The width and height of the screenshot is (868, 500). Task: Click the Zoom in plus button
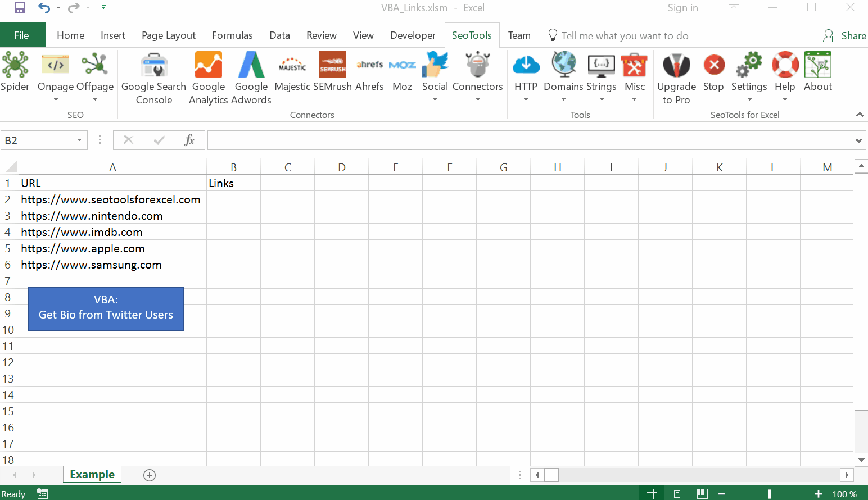pos(819,494)
